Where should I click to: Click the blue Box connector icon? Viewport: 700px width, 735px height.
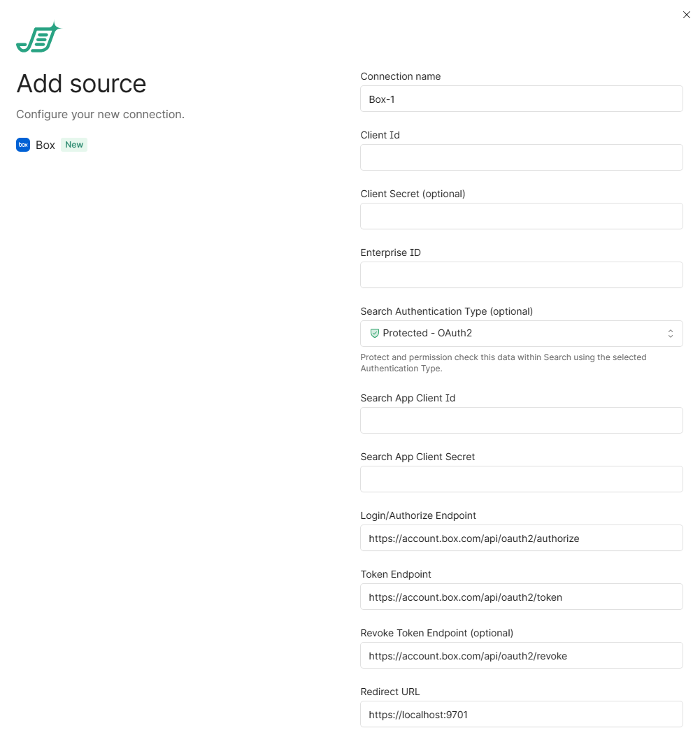tap(23, 145)
